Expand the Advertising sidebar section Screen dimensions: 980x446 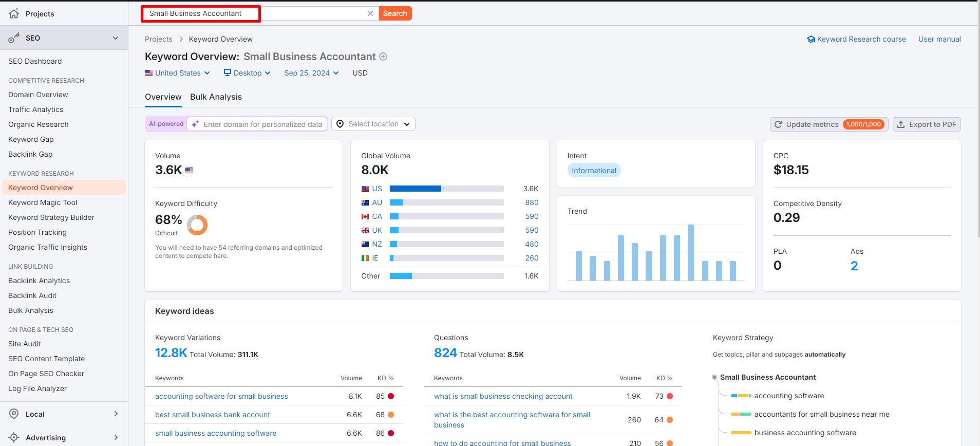116,438
